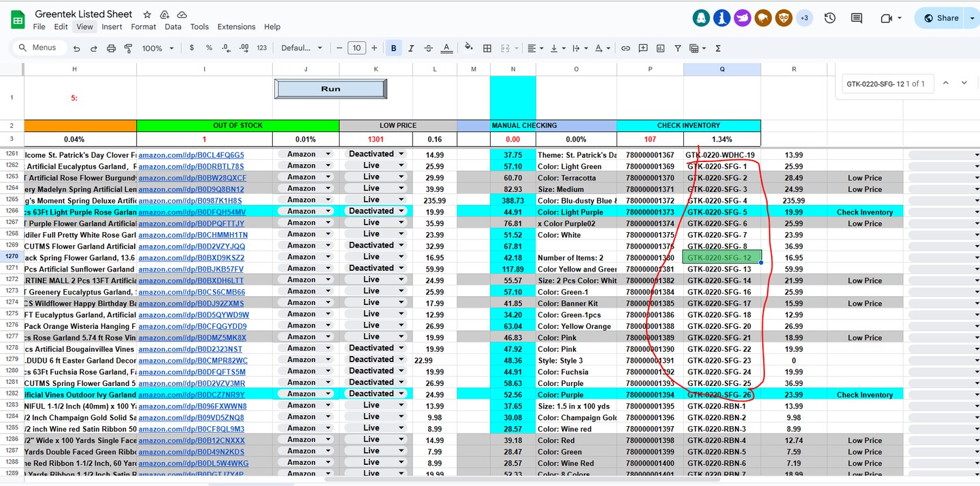Open text rotation dropdown

point(602,48)
